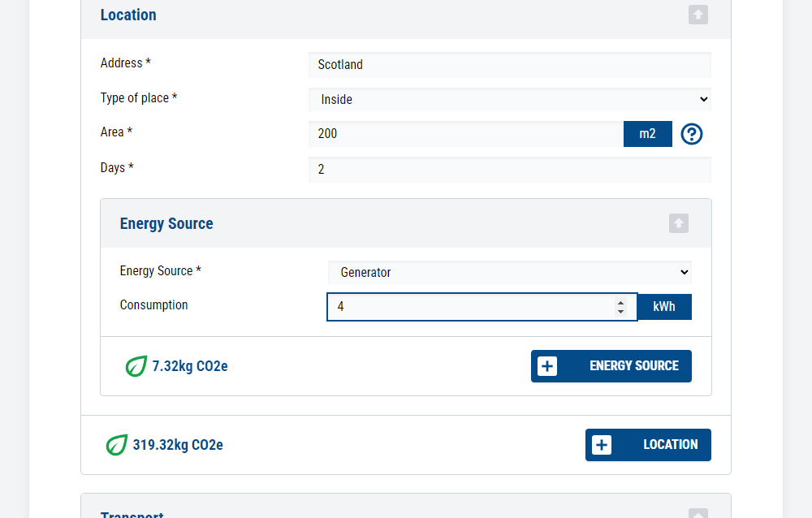Open the Energy Source dropdown showing Generator
Screen dimensions: 812x518
pos(509,272)
